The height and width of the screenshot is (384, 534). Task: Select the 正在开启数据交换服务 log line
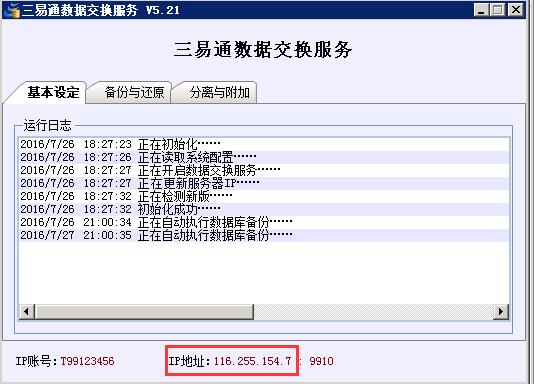tap(264, 170)
